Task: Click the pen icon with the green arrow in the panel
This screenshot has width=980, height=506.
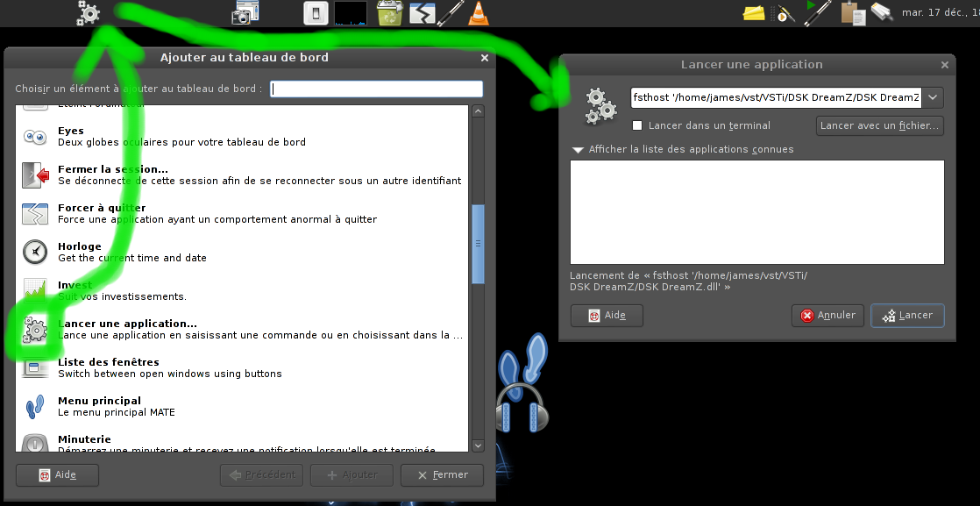Action: 816,12
